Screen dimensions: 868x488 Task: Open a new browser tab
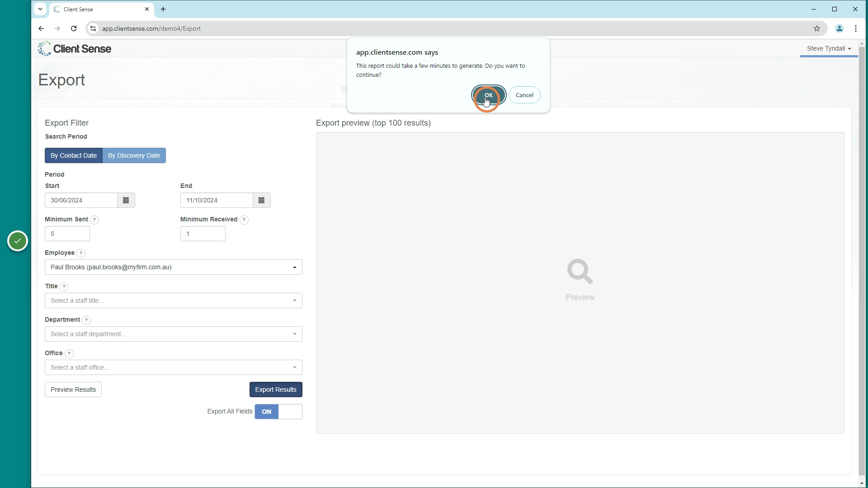[163, 9]
